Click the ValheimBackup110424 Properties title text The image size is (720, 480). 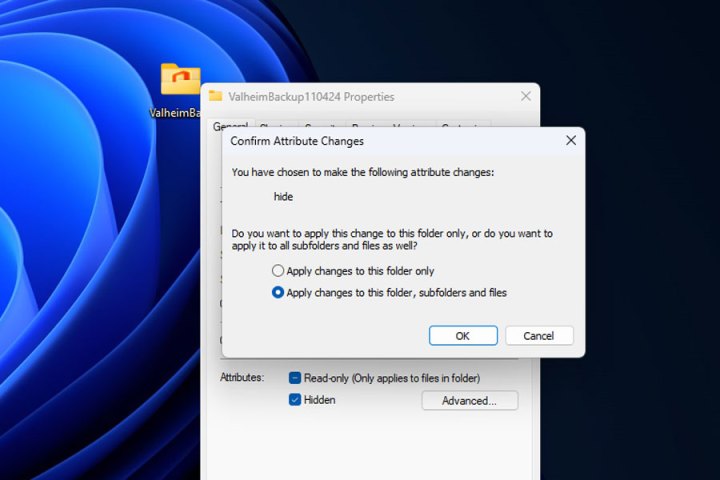pos(311,97)
